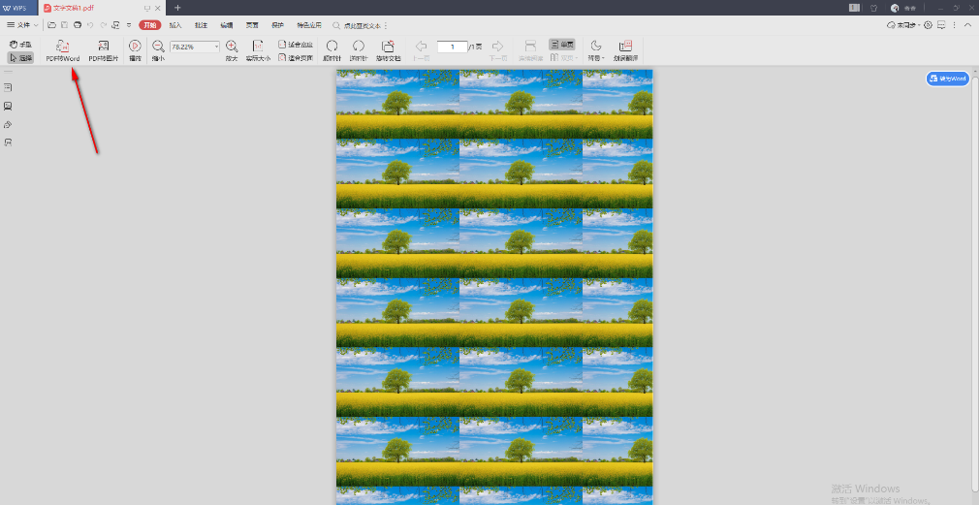The image size is (980, 505).
Task: Click the 适合页面 fit page button
Action: point(296,58)
